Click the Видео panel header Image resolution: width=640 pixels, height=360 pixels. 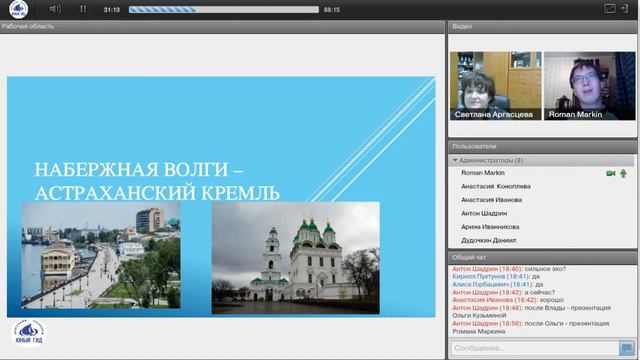coord(542,27)
